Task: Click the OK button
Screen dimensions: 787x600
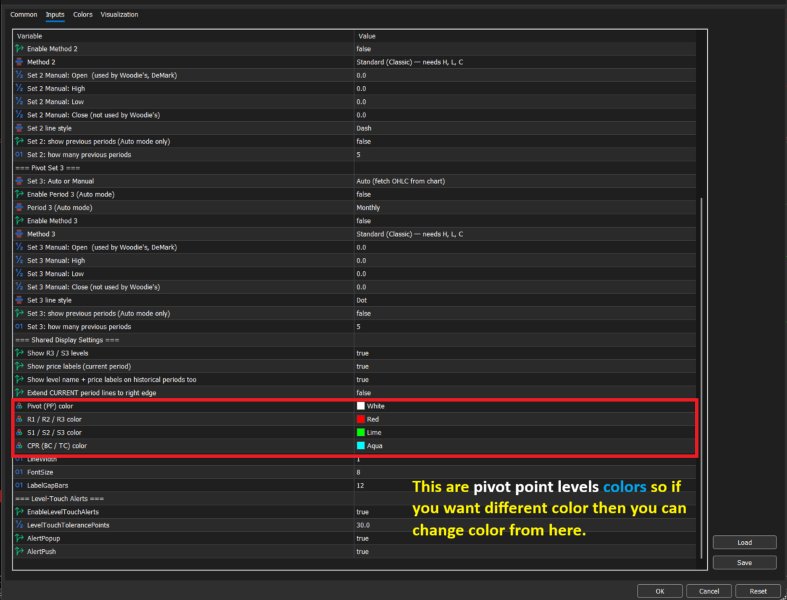Action: [x=660, y=591]
